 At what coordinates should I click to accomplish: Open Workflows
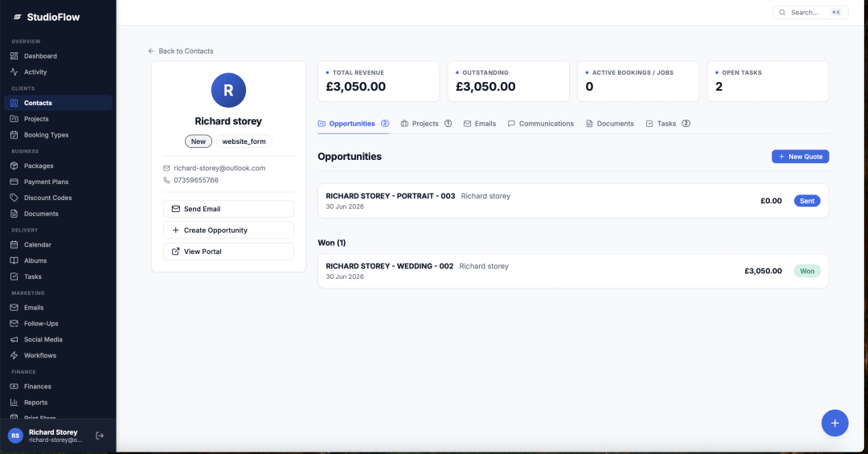(58, 355)
